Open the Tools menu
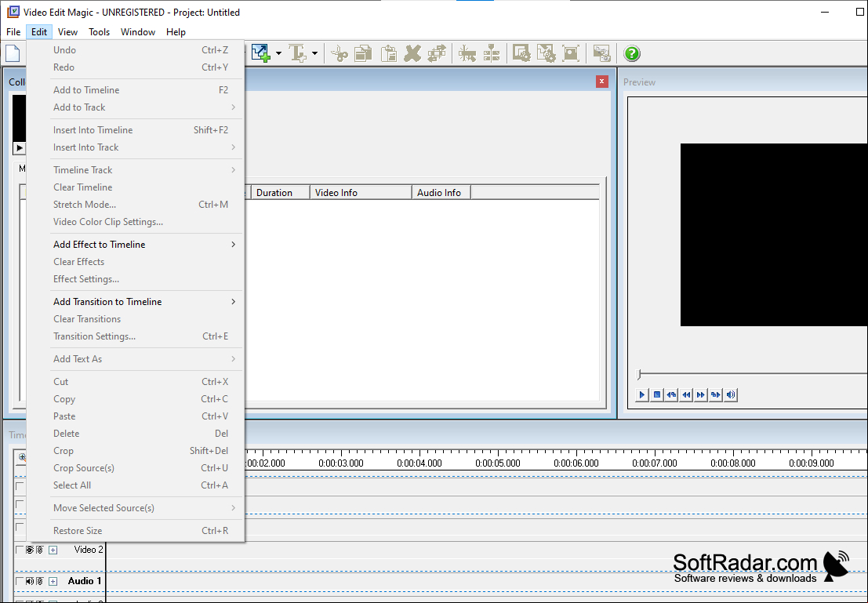 pyautogui.click(x=99, y=32)
